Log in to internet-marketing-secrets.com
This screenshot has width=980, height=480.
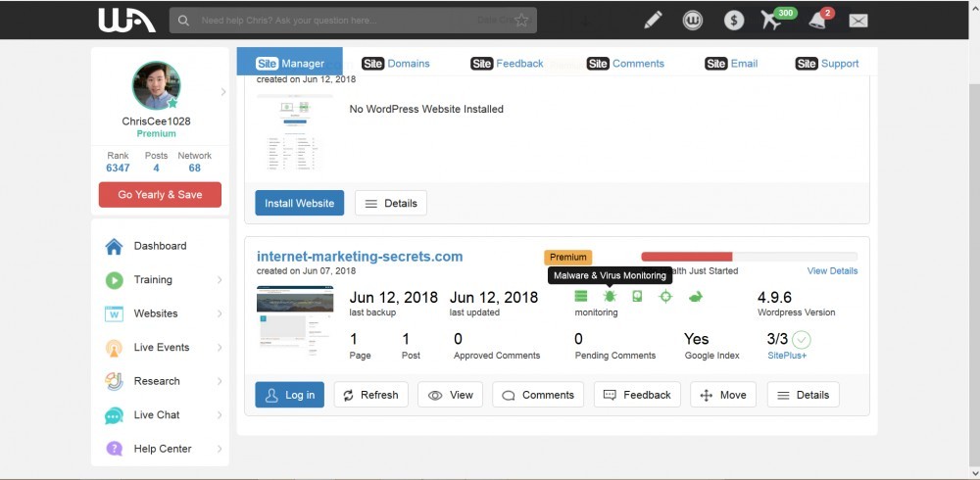[289, 395]
